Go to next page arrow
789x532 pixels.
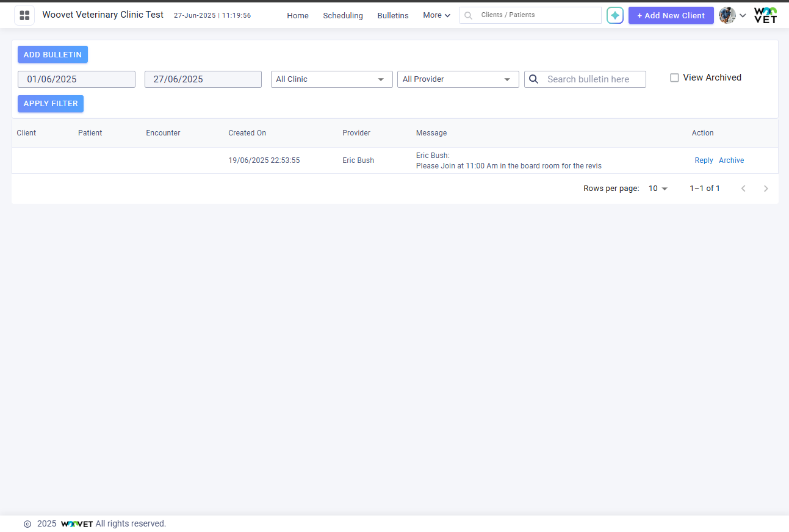(766, 189)
